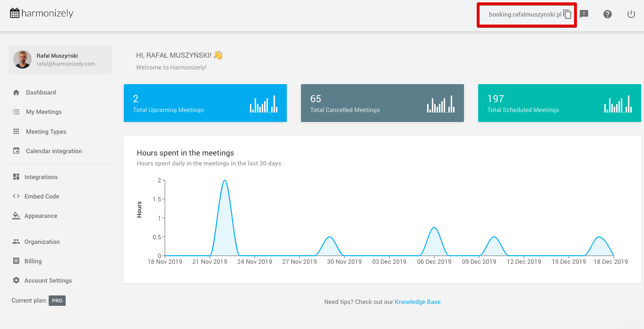Click the Calendar integration calendar icon
644x329 pixels.
16,151
